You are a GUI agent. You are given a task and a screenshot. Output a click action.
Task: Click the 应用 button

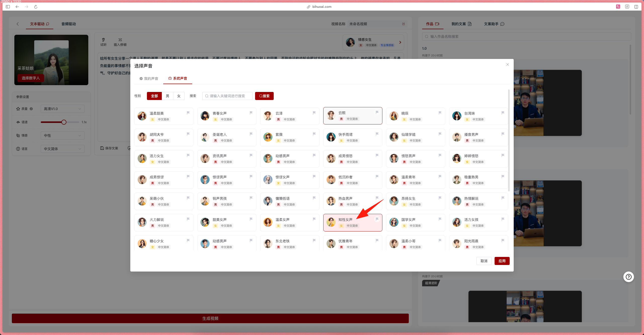coord(502,261)
